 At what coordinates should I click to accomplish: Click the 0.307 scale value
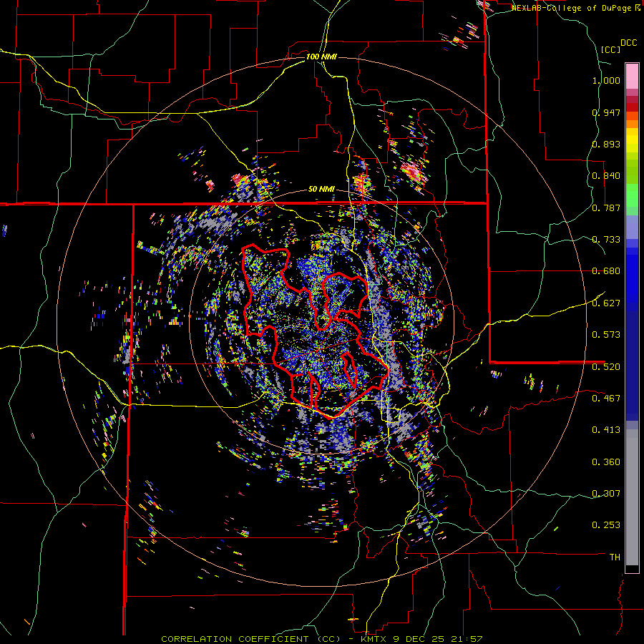pyautogui.click(x=606, y=494)
